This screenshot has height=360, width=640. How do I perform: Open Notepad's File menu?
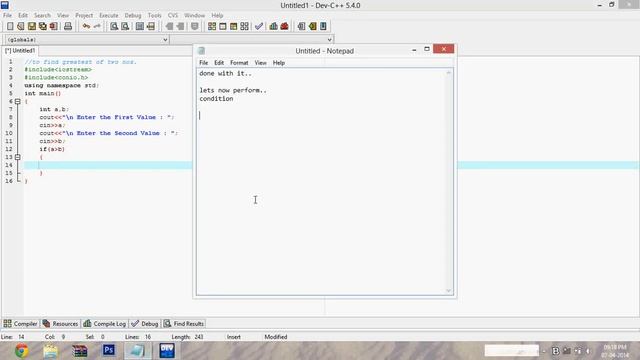203,63
